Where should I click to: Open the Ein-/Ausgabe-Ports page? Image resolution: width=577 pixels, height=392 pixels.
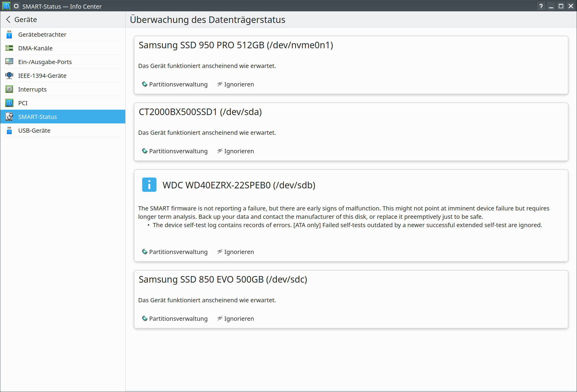coord(63,62)
